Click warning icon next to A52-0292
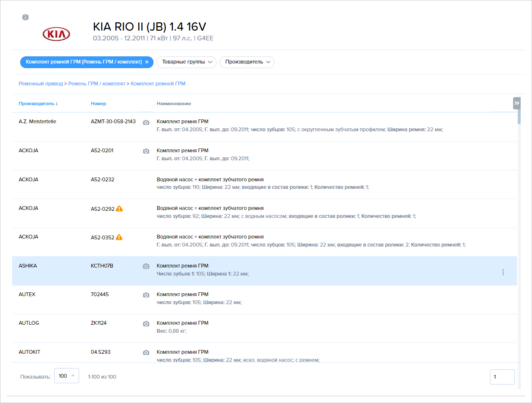Image resolution: width=532 pixels, height=403 pixels. pyautogui.click(x=119, y=209)
